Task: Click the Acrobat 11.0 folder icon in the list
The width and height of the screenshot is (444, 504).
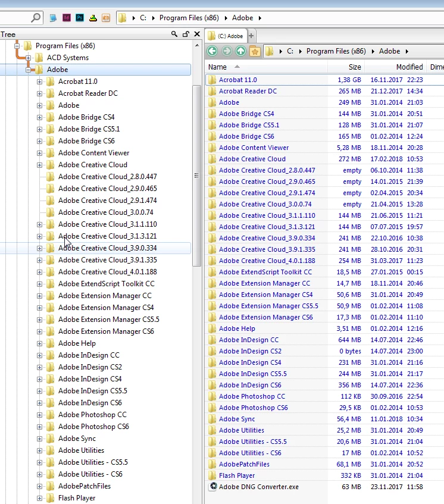Action: (x=212, y=80)
